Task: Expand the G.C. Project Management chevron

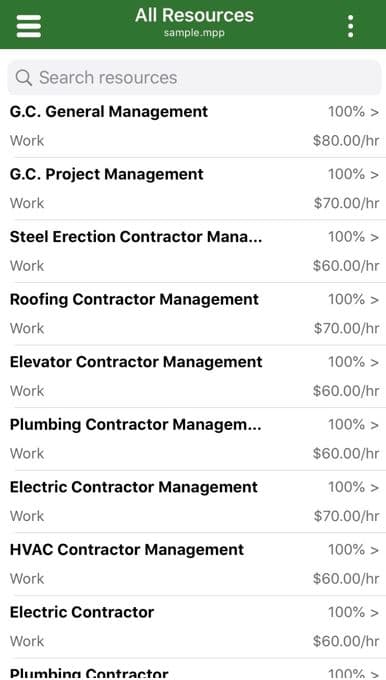Action: [x=375, y=175]
